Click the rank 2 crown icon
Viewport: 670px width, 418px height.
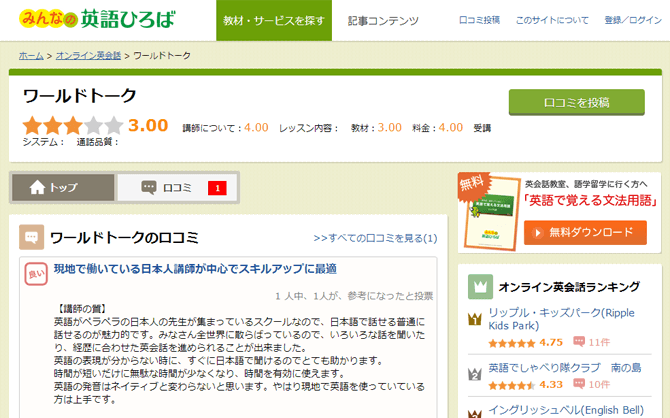(x=475, y=374)
